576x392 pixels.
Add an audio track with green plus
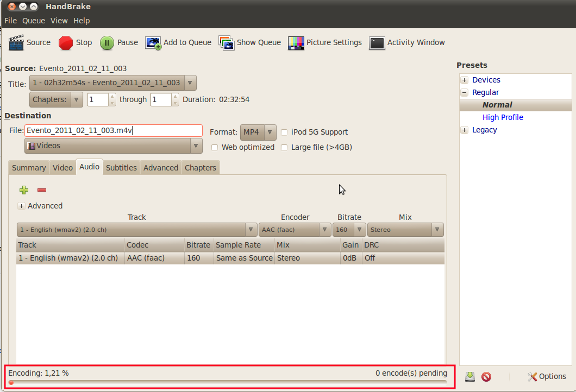(x=24, y=190)
